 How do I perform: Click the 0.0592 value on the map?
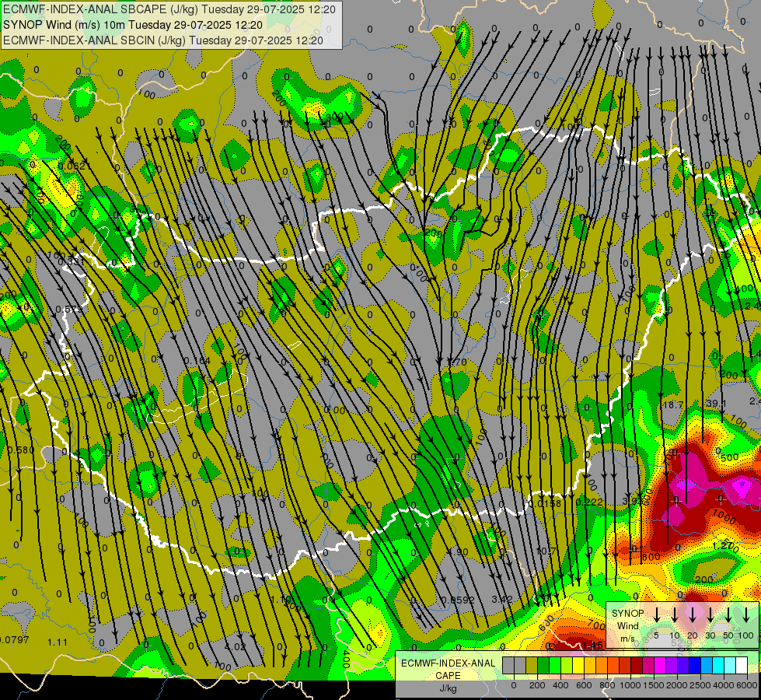point(458,600)
